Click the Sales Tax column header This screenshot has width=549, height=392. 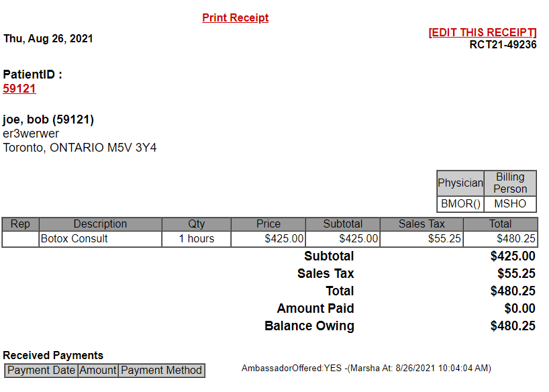(x=421, y=224)
